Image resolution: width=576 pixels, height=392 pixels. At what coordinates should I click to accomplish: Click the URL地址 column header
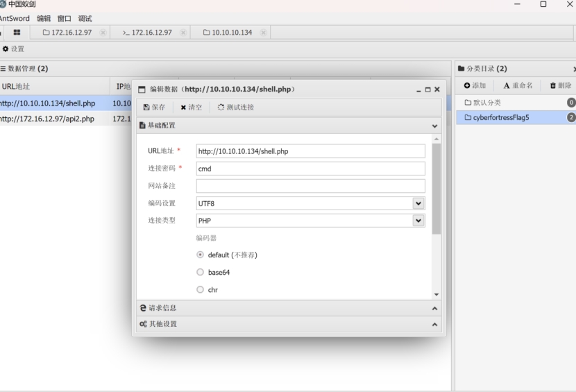pyautogui.click(x=55, y=86)
